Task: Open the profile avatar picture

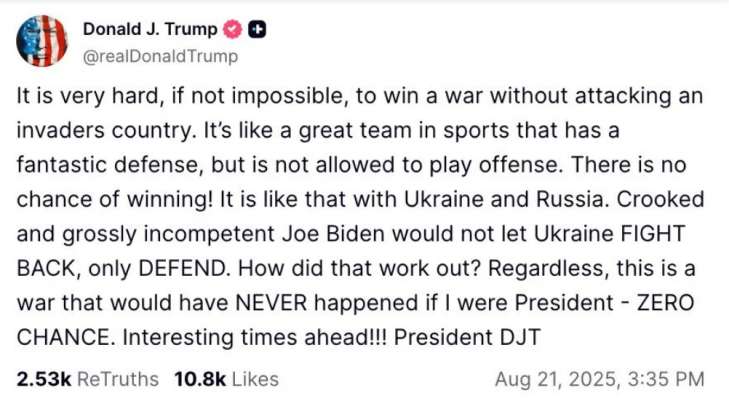Action: point(42,42)
